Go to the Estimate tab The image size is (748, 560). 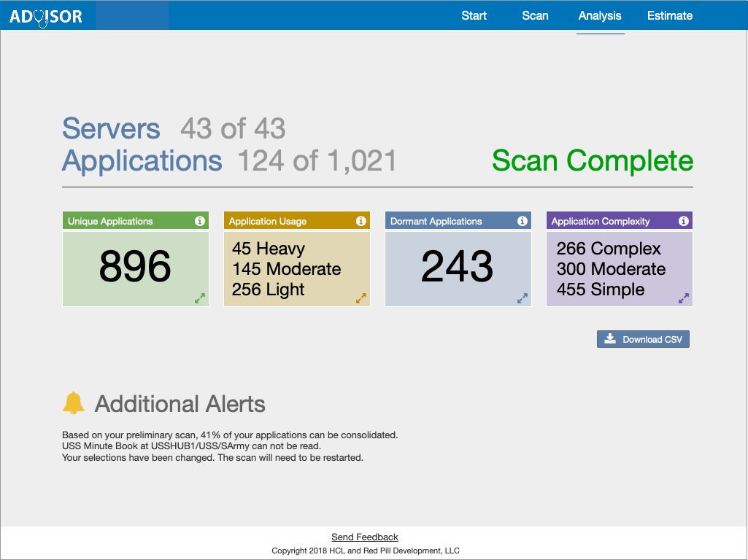670,16
